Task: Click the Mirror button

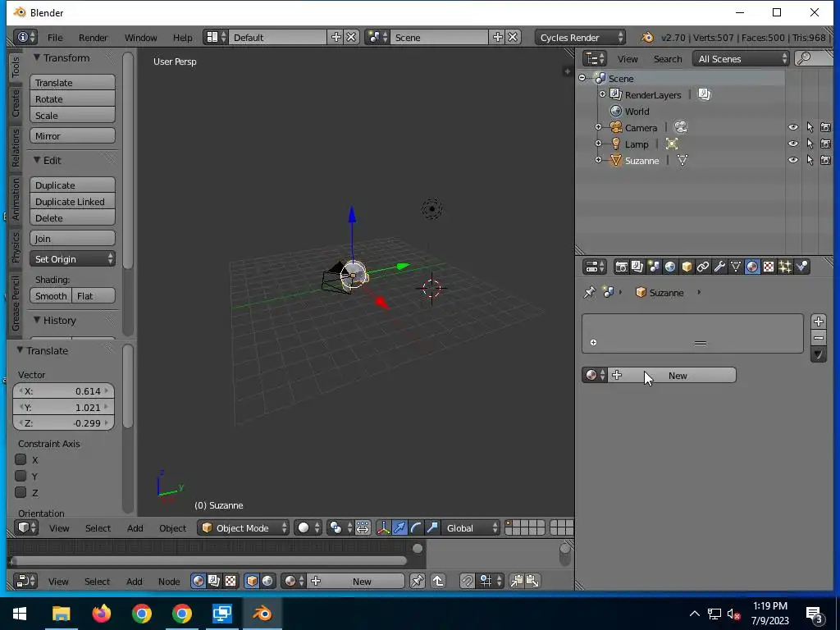Action: [x=72, y=135]
